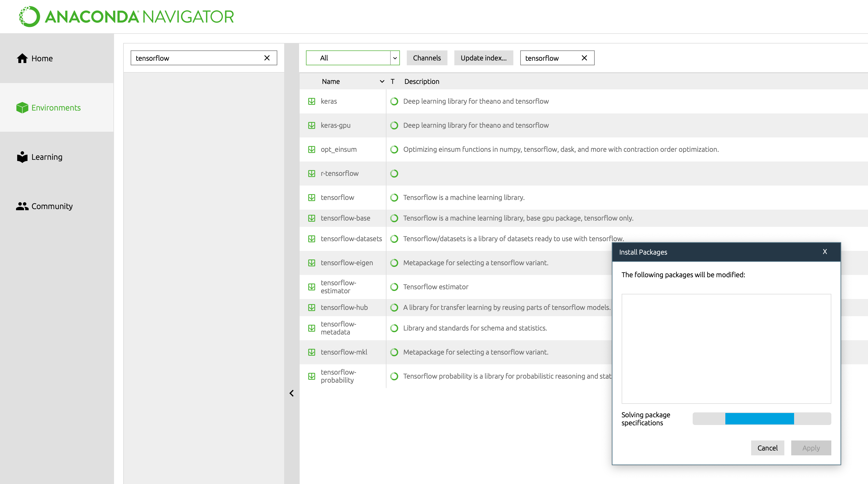Click the keras-gpu type circle icon
The height and width of the screenshot is (484, 868).
pyautogui.click(x=394, y=125)
